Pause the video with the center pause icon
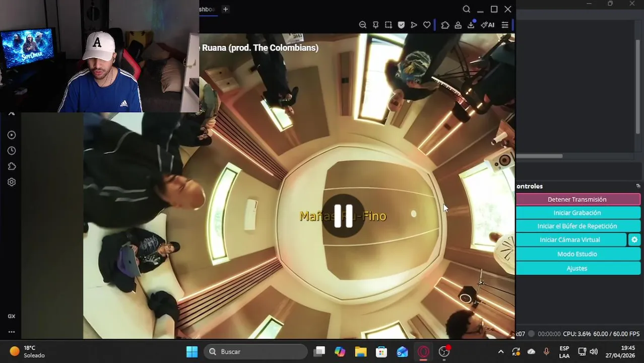The image size is (644, 363). 344,216
